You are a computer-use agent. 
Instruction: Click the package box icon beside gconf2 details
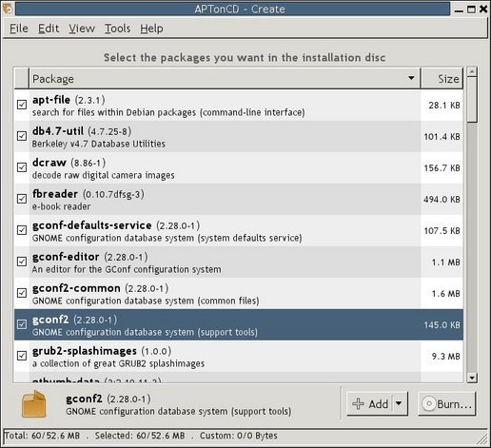click(33, 404)
